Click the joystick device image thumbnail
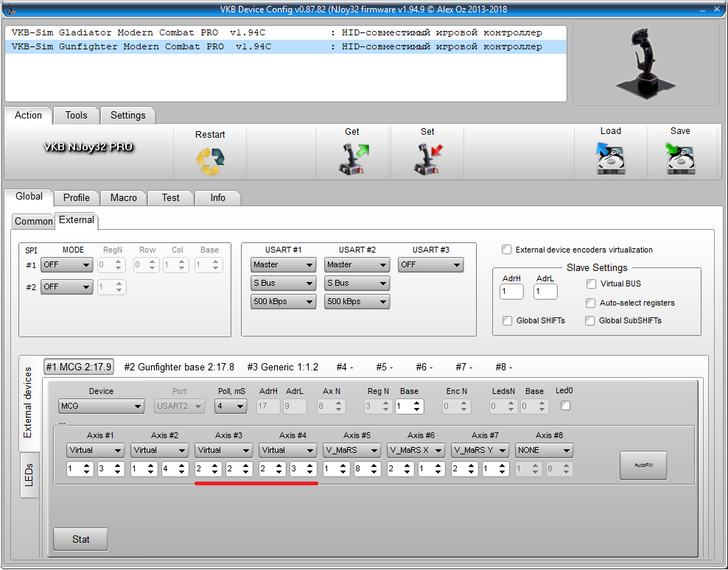The image size is (728, 570). pyautogui.click(x=646, y=63)
